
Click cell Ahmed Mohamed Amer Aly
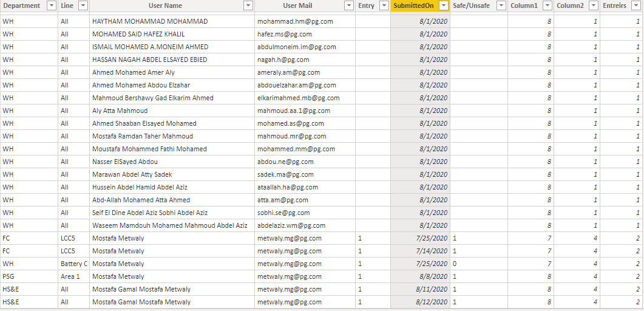click(172, 72)
